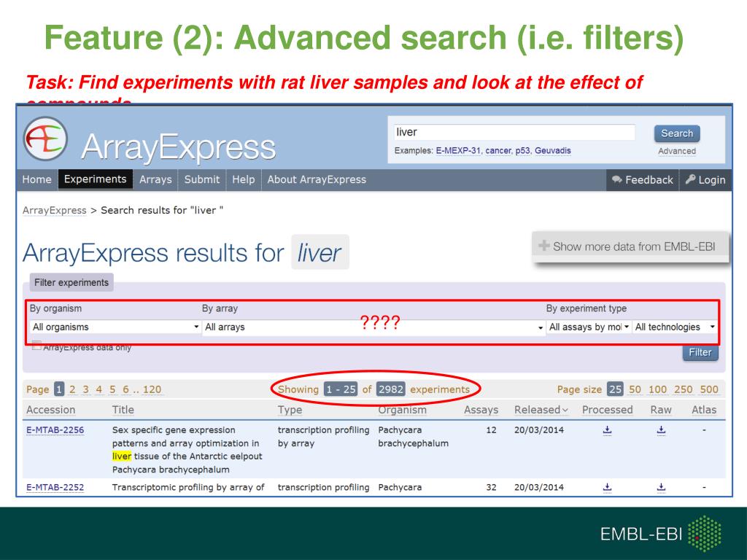Open the Experiments menu item
This screenshot has height=560, width=747.
point(96,179)
